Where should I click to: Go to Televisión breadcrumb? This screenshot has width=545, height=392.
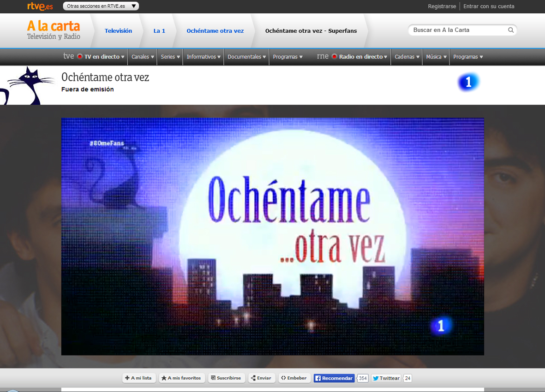(118, 31)
